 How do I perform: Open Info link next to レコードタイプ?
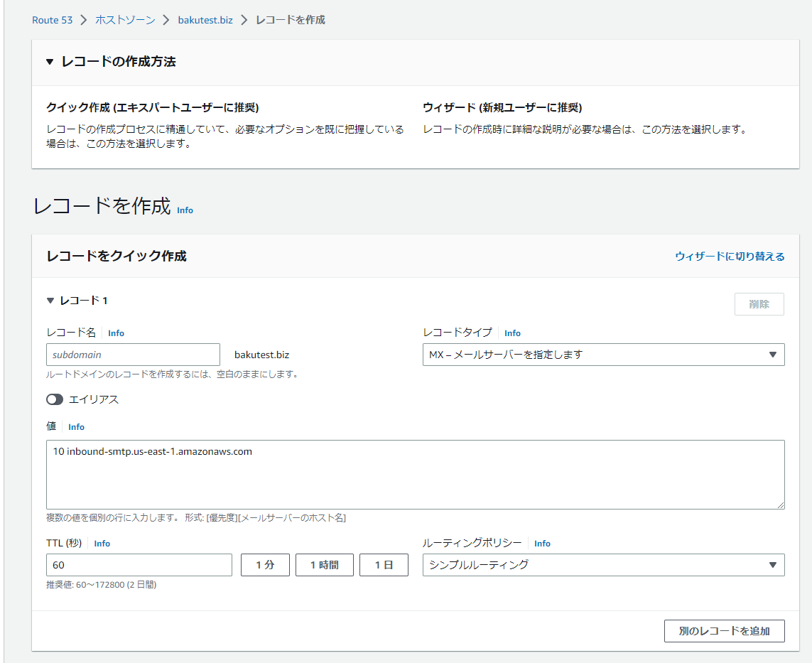tap(513, 333)
